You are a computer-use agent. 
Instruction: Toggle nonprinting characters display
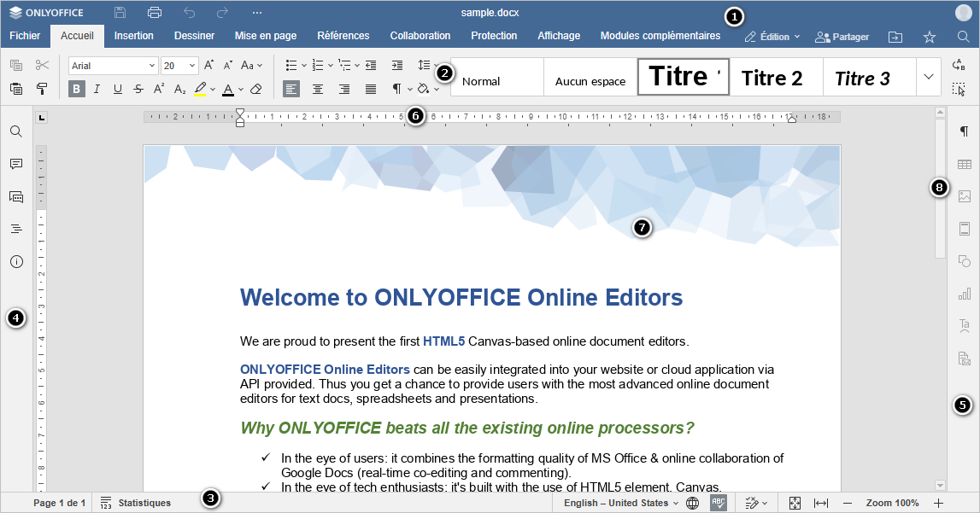click(x=397, y=88)
